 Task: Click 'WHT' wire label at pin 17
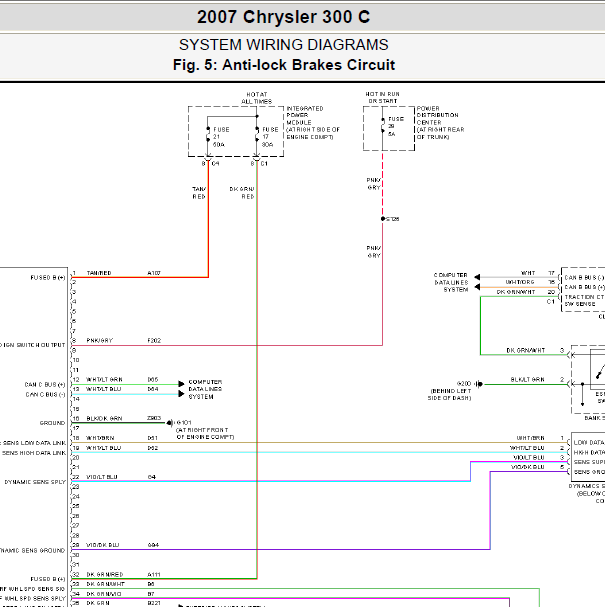[528, 273]
